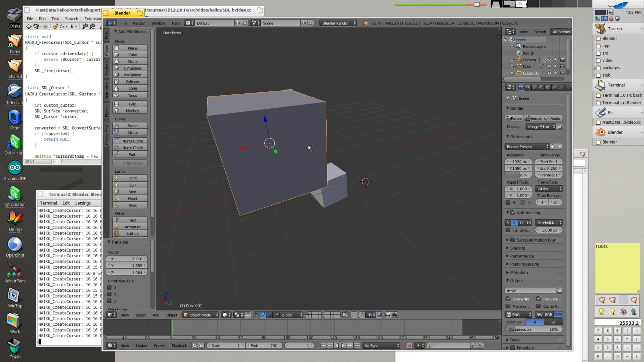
Task: Open the Global orientation dropdown
Action: pos(291,315)
